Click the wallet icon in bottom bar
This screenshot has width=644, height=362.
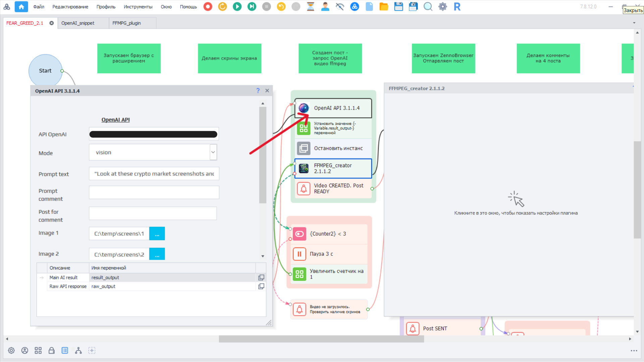[x=51, y=351]
